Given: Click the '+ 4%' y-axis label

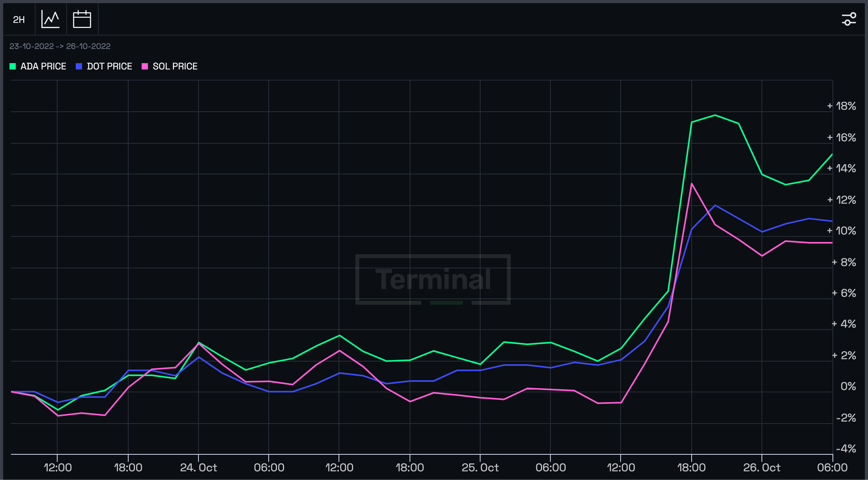Looking at the screenshot, I should [x=844, y=324].
